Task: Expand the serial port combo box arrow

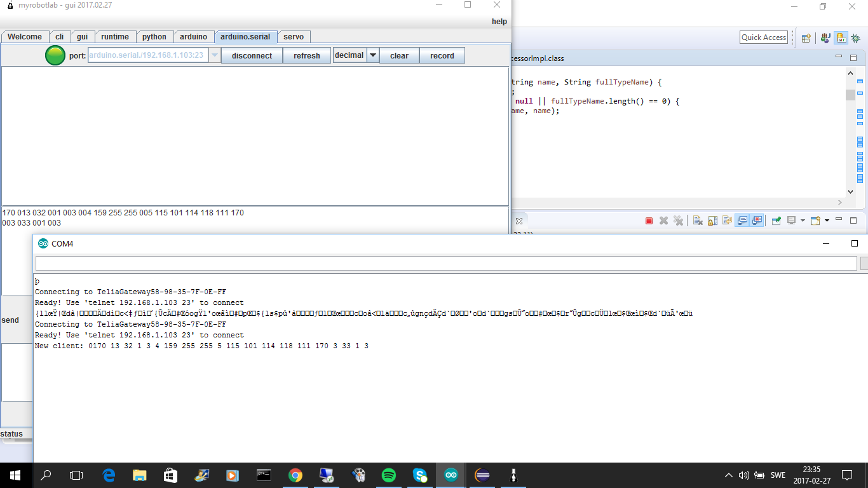Action: coord(215,55)
